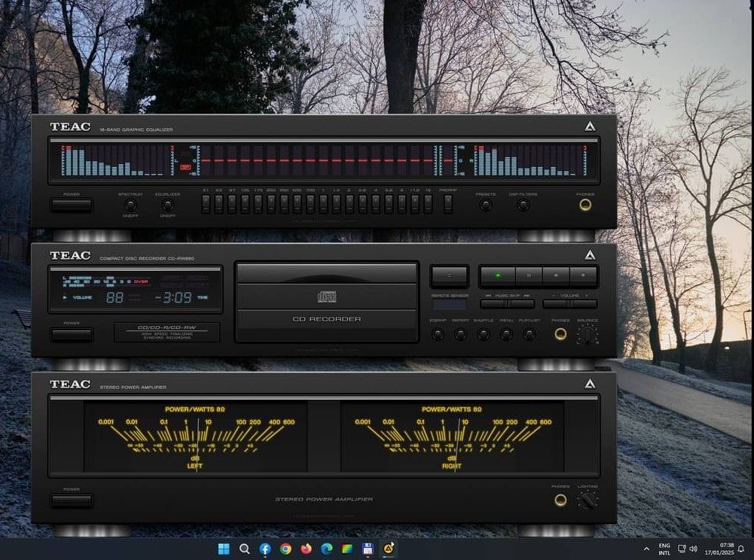This screenshot has width=754, height=560.
Task: Open Windows taskbar search
Action: (x=244, y=549)
